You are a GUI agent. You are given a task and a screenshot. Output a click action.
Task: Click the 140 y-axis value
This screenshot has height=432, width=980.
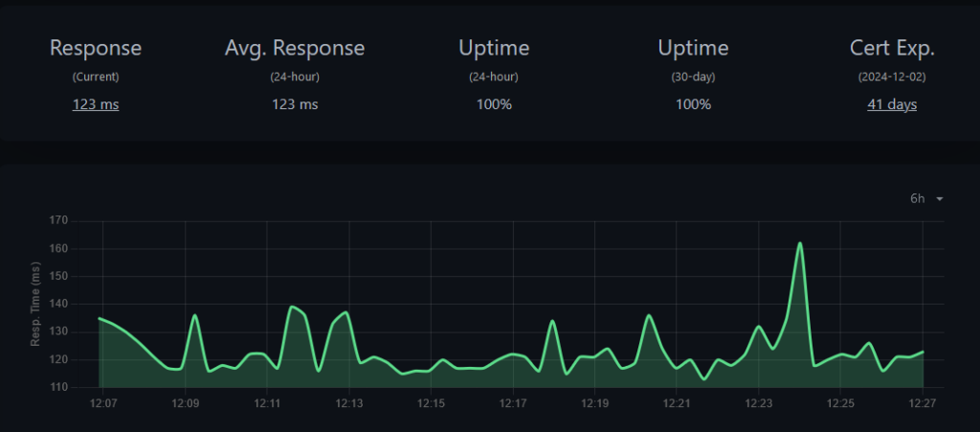pos(60,305)
